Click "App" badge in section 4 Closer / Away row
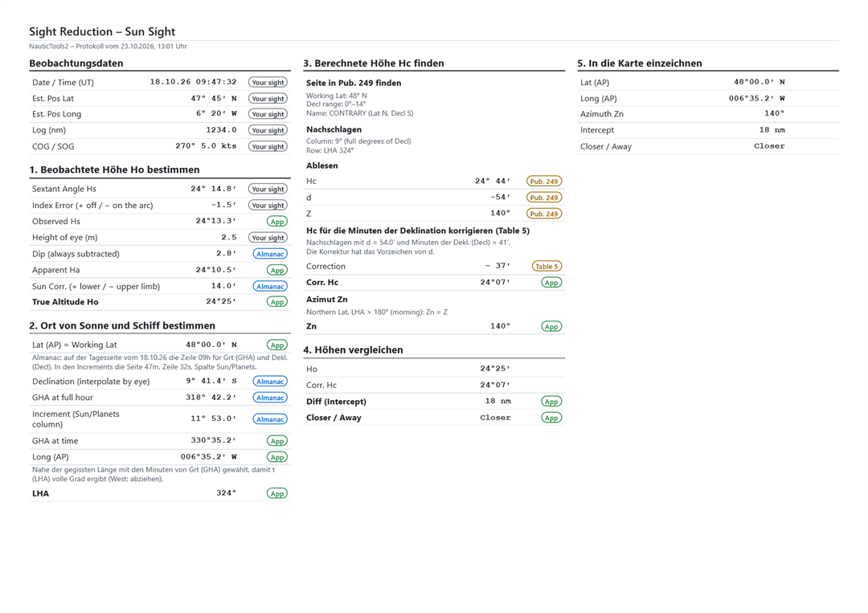Screen dimensions: 868x613 point(551,418)
